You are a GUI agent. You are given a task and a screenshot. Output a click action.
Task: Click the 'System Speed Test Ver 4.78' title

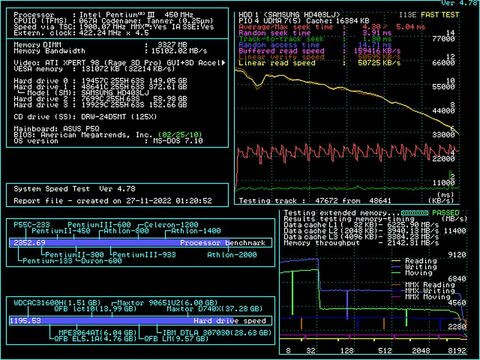(x=74, y=189)
